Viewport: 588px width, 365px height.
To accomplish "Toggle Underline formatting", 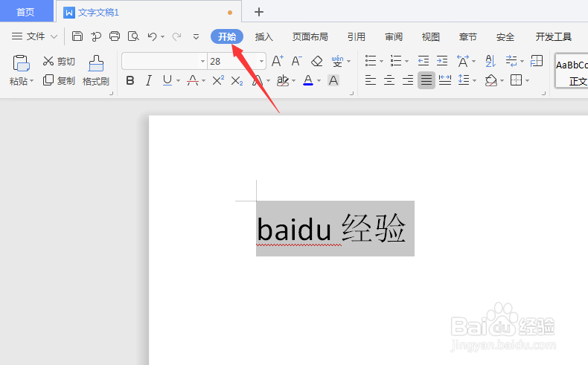I will (x=167, y=80).
